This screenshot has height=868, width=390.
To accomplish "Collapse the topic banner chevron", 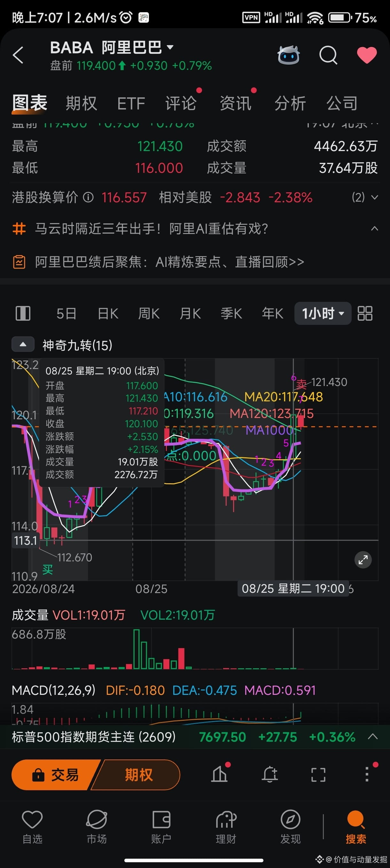I will [x=375, y=229].
